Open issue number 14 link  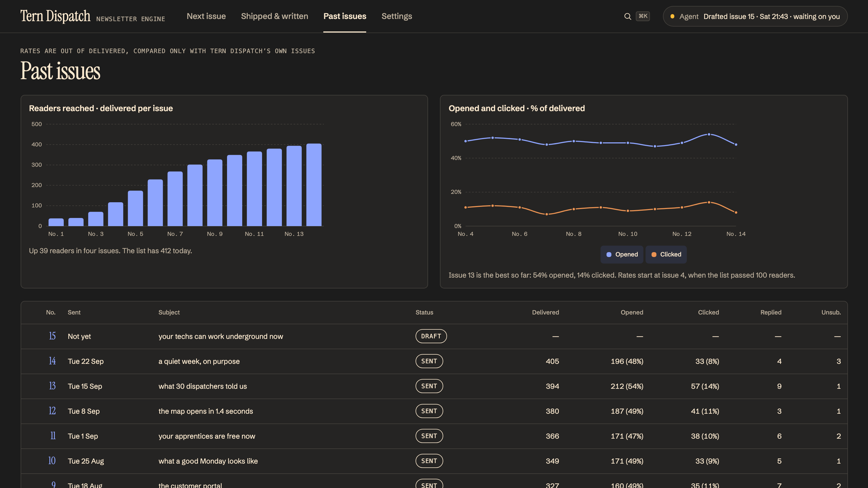52,361
